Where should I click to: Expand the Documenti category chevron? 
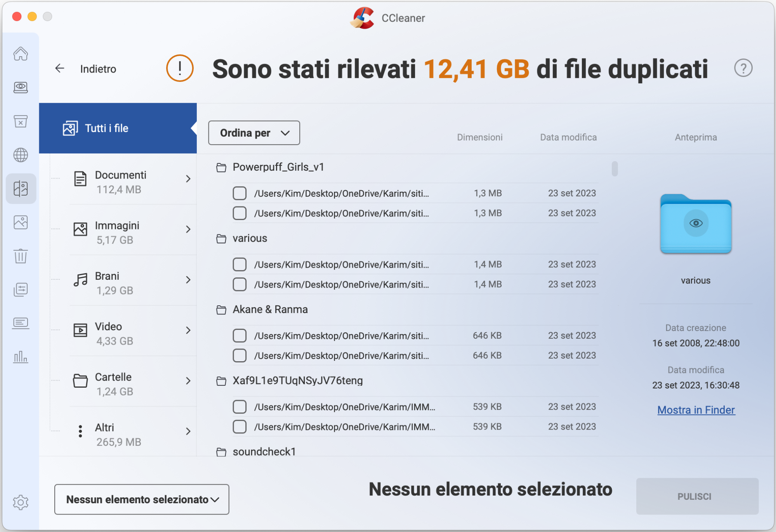pos(188,179)
